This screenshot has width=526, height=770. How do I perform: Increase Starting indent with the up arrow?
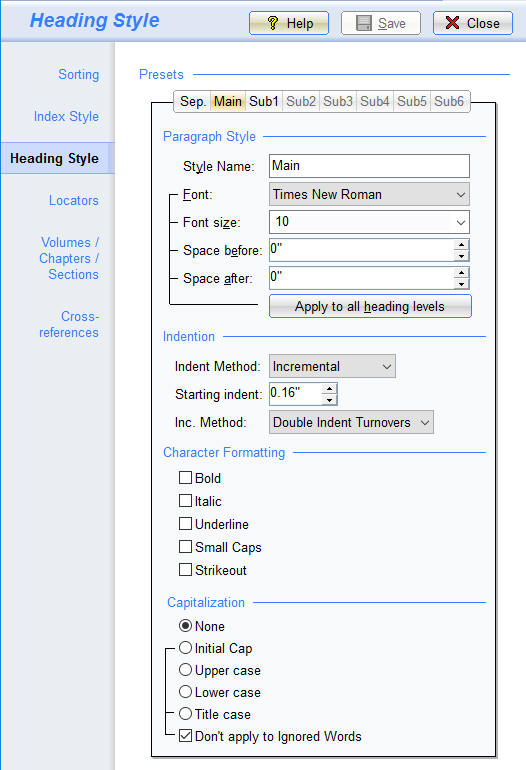click(x=330, y=389)
